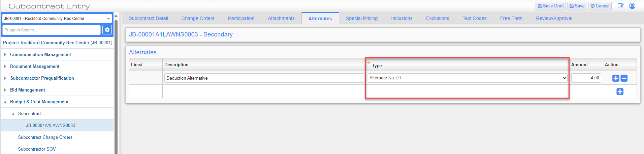
Task: Select the Alternates tab
Action: click(320, 19)
